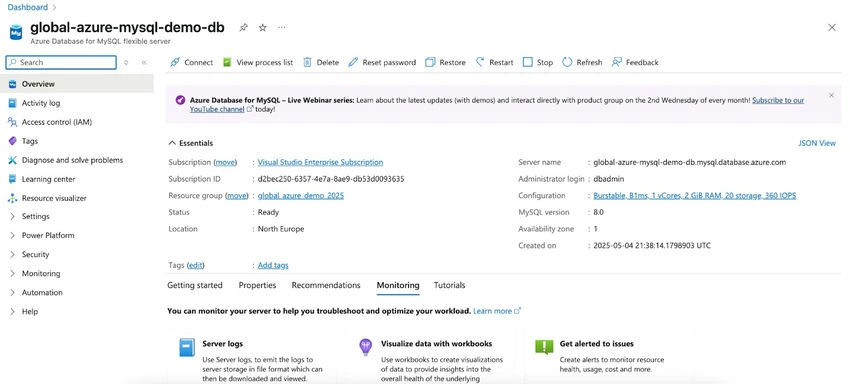Image resolution: width=850 pixels, height=384 pixels.
Task: Open Visual Studio Enterprise Subscription link
Action: (320, 162)
